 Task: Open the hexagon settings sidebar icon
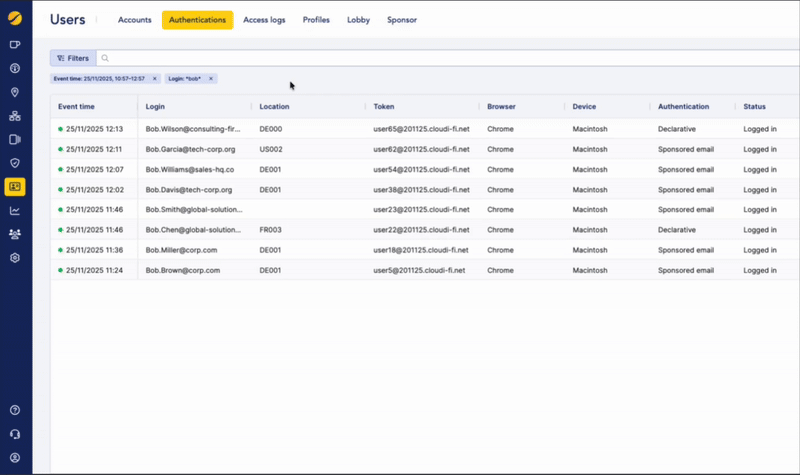tap(15, 258)
